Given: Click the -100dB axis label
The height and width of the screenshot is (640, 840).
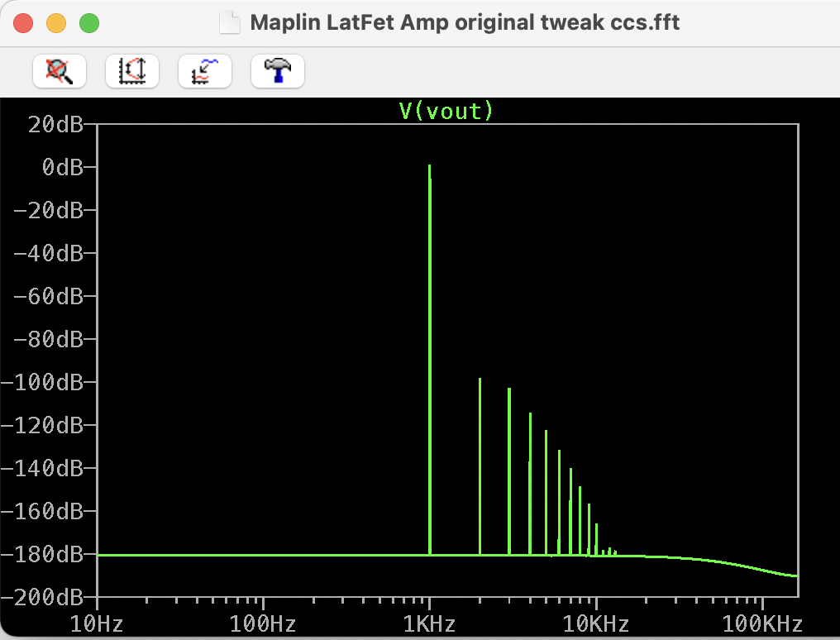Looking at the screenshot, I should pos(42,382).
